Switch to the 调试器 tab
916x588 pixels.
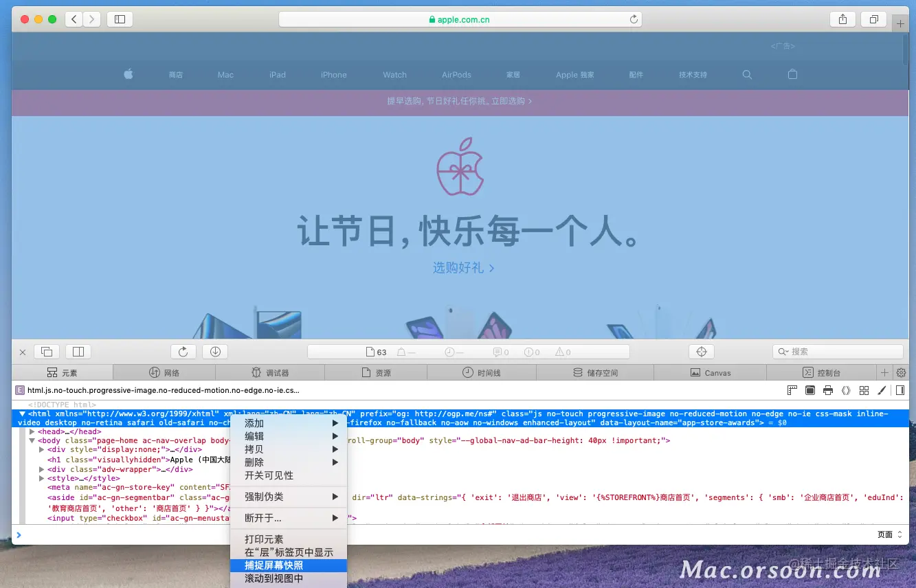(270, 373)
